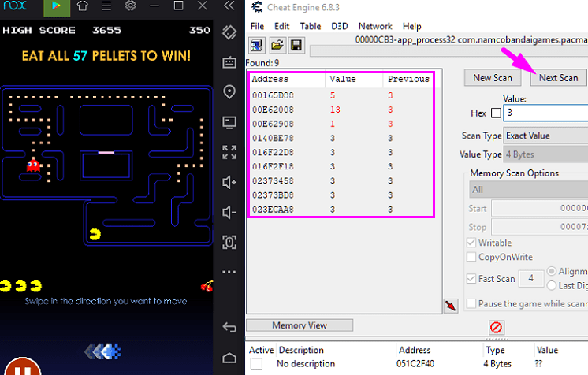Image resolution: width=588 pixels, height=375 pixels.
Task: Open the Help menu
Action: point(411,26)
